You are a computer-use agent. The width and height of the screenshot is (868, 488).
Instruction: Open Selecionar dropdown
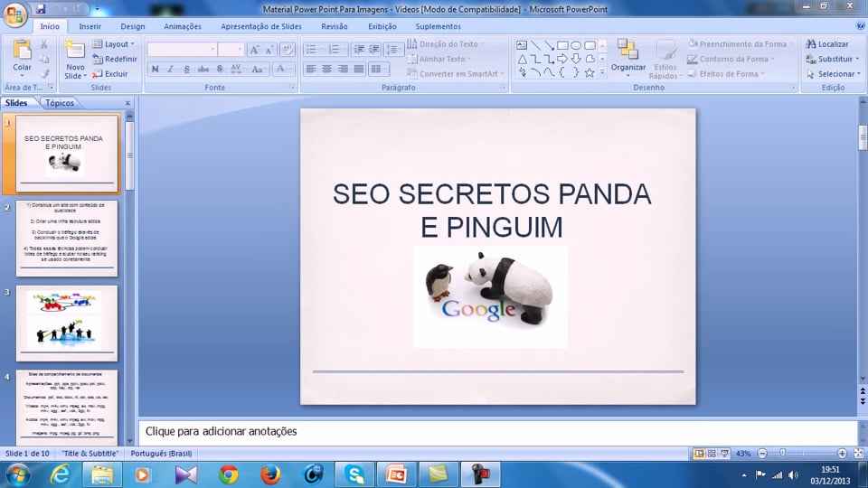coord(834,73)
